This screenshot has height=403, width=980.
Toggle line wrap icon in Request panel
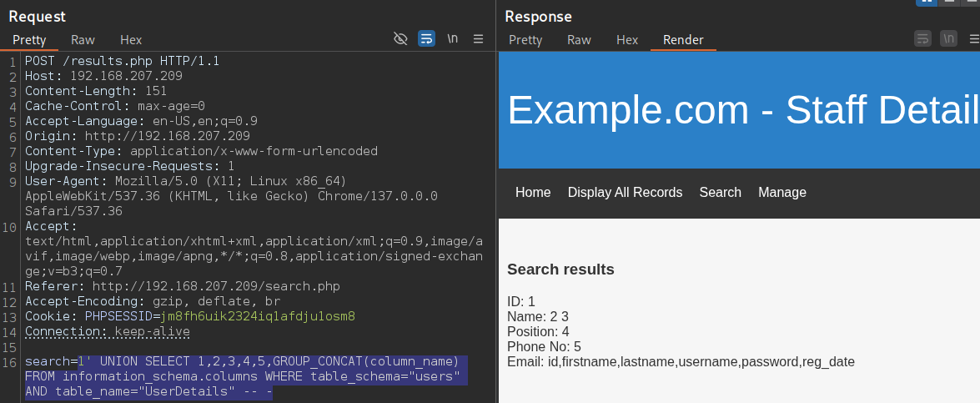[x=426, y=38]
